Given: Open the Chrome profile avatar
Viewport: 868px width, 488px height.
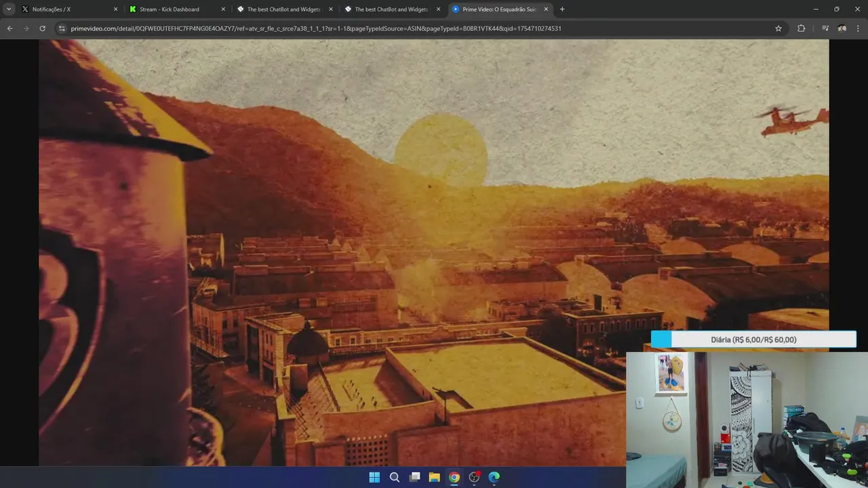Looking at the screenshot, I should (x=842, y=28).
